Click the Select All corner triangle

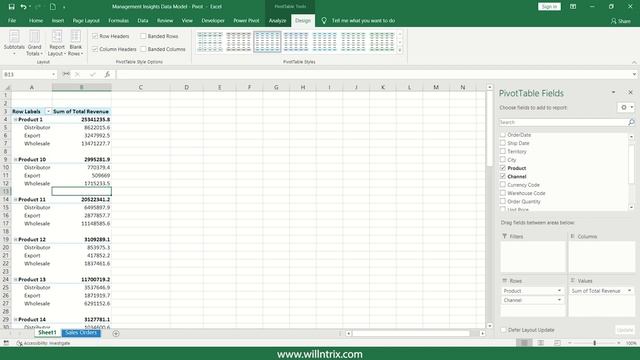6,87
